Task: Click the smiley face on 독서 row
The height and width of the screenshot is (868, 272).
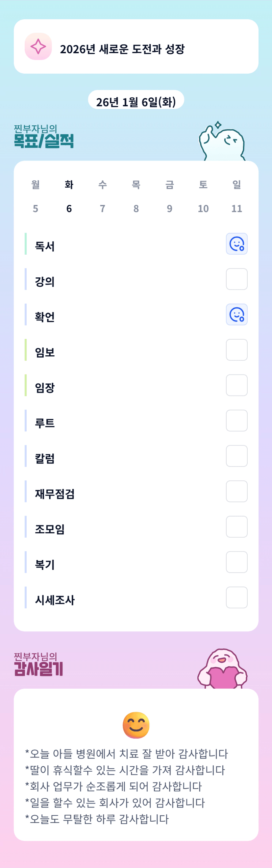Action: tap(237, 243)
